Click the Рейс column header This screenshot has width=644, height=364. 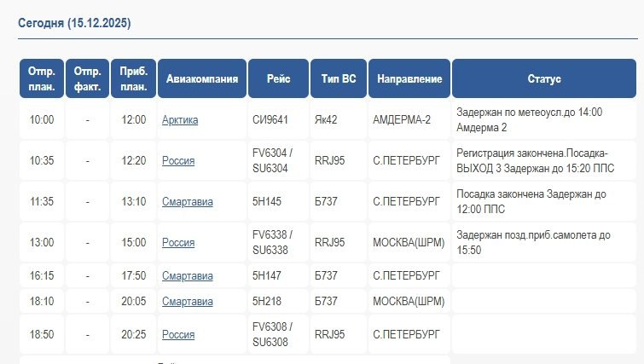point(278,78)
